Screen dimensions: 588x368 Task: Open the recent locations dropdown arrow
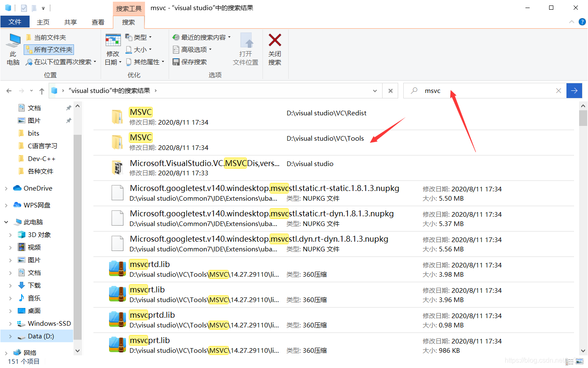(31, 91)
